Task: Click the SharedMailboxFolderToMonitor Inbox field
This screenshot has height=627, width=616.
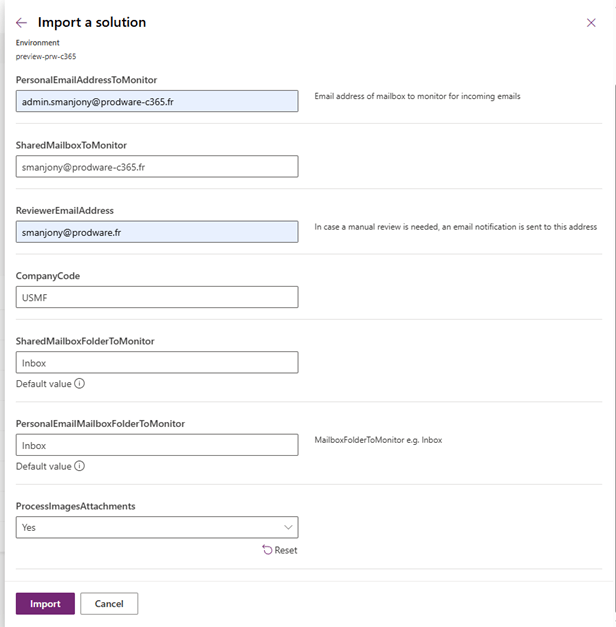Action: tap(157, 363)
